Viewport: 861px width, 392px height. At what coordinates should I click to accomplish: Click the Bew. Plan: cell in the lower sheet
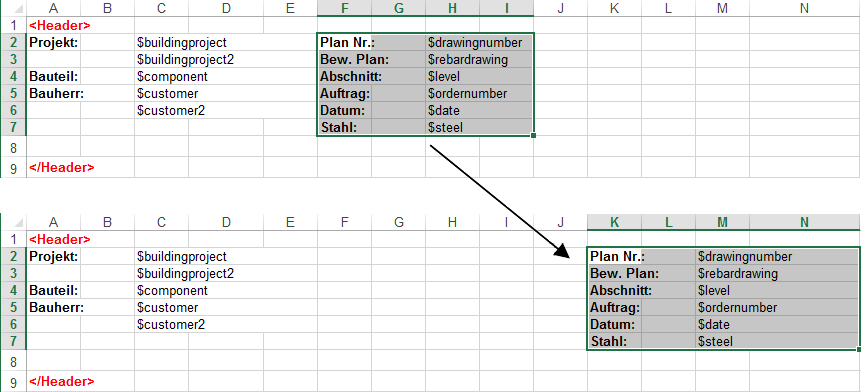[641, 273]
